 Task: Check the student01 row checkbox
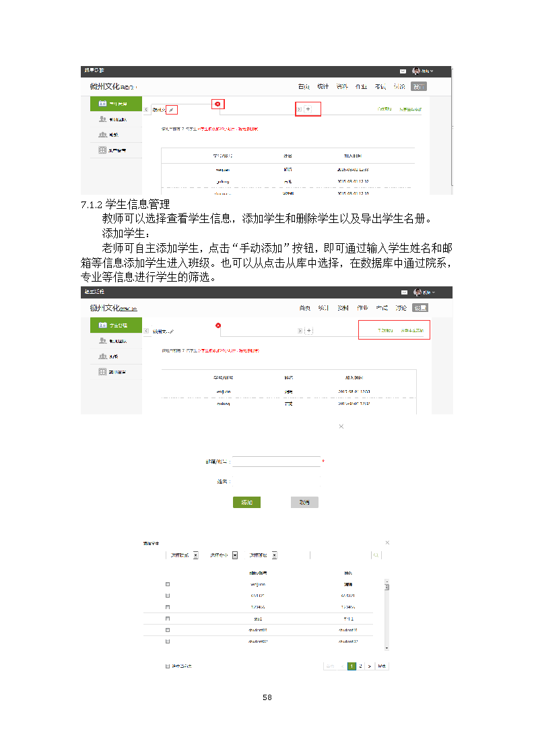(168, 630)
